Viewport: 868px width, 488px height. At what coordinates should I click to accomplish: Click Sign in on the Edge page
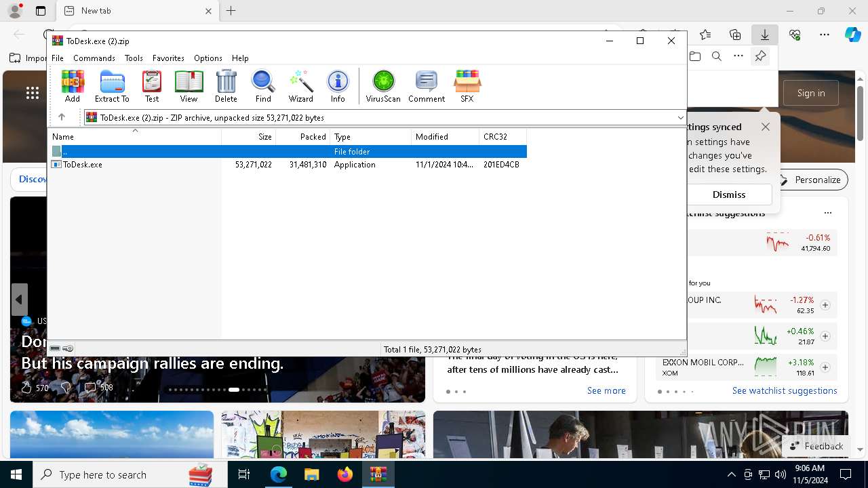pyautogui.click(x=811, y=93)
